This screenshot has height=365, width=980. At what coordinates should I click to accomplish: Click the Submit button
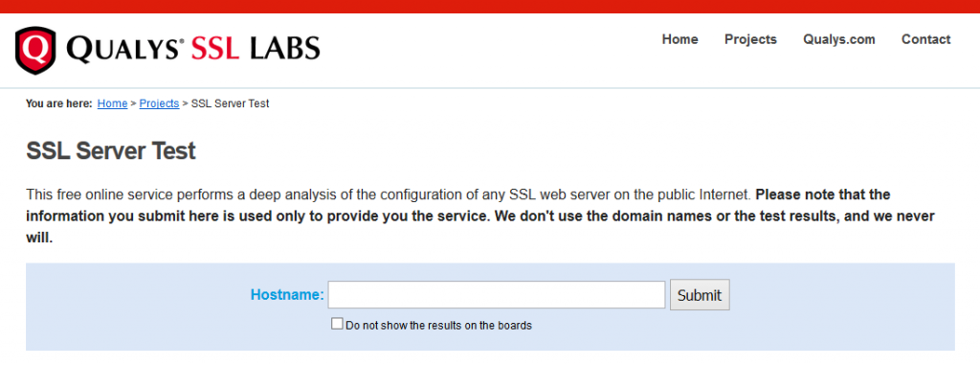[x=700, y=295]
